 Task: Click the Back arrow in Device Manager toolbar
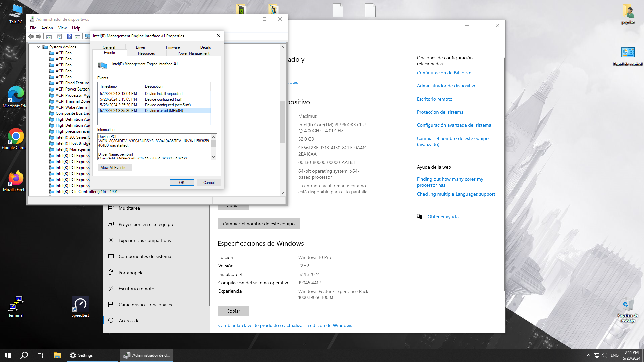click(31, 36)
